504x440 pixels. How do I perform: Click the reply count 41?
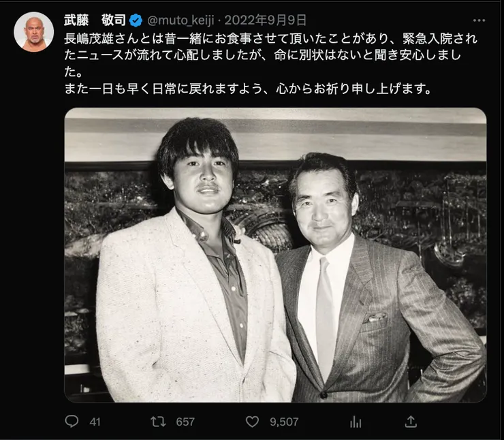(x=95, y=422)
